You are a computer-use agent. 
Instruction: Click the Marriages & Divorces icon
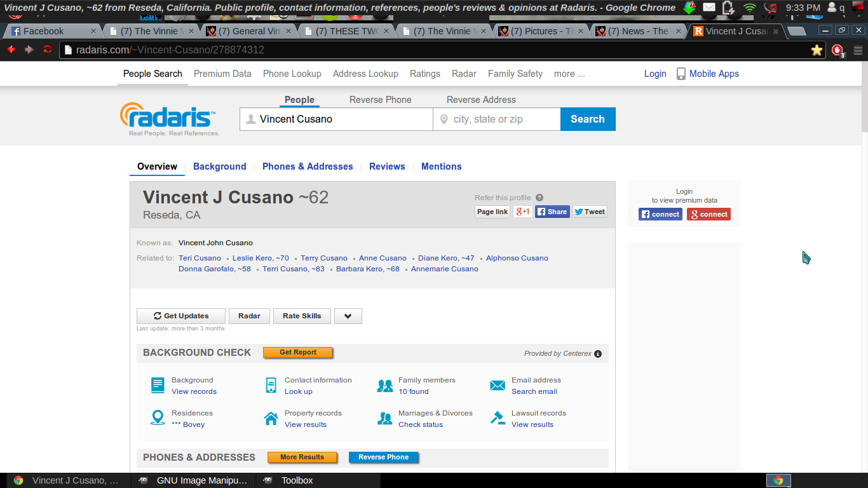tap(384, 418)
